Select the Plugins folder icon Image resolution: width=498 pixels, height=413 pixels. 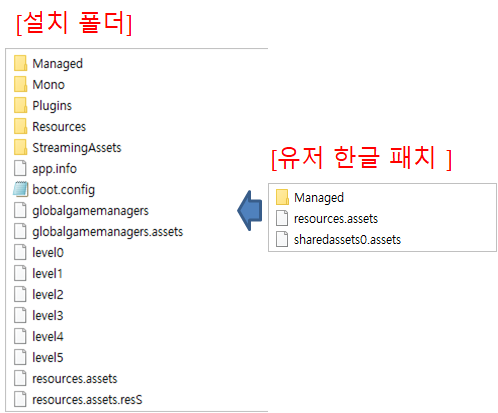tap(21, 105)
